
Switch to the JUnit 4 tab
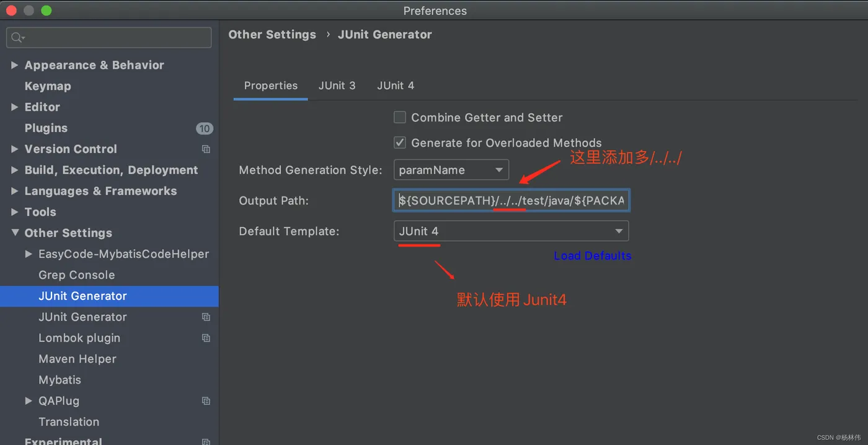(x=396, y=86)
